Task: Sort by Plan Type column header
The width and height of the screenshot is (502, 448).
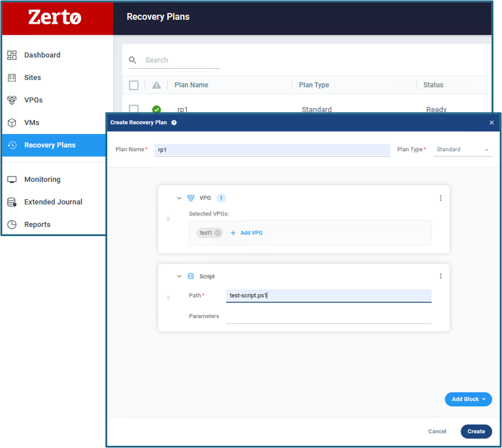Action: (x=314, y=85)
